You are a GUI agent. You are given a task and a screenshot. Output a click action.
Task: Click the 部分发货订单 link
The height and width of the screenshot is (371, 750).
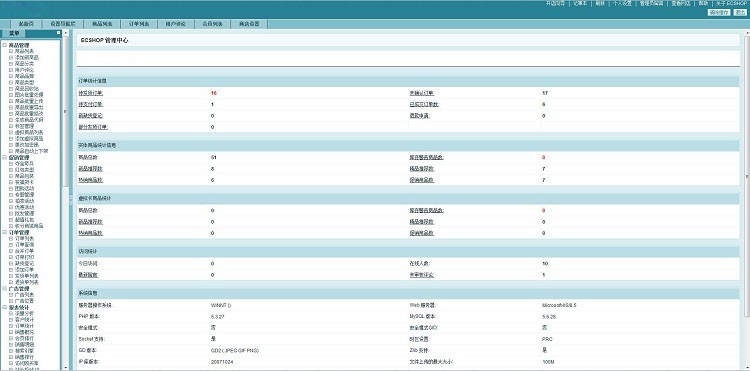pos(93,127)
